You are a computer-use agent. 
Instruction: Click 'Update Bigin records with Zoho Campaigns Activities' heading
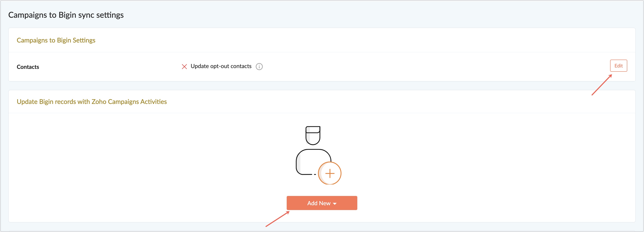(92, 102)
